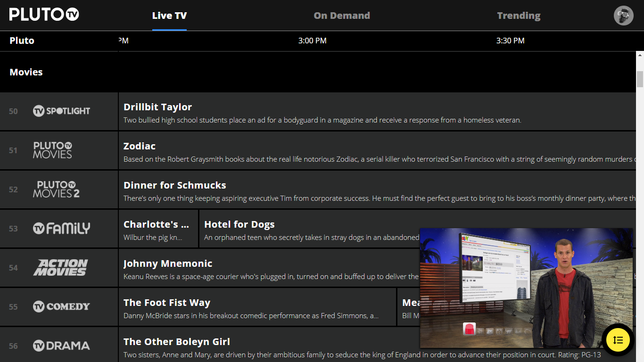Select the TV Drama channel logo
Viewport: 644px width, 362px height.
pyautogui.click(x=61, y=346)
